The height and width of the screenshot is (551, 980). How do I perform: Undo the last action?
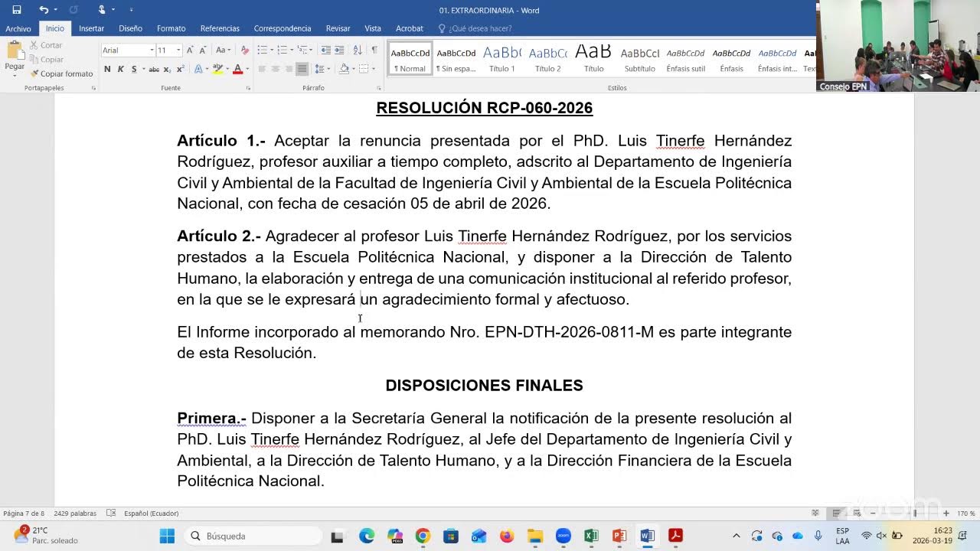point(44,10)
